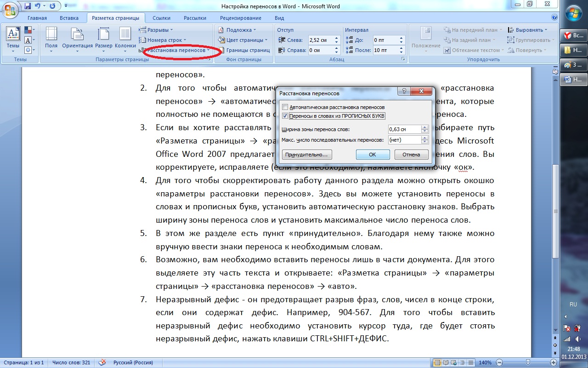Click the Ширина зоны переноса field
The height and width of the screenshot is (368, 588).
tap(404, 130)
